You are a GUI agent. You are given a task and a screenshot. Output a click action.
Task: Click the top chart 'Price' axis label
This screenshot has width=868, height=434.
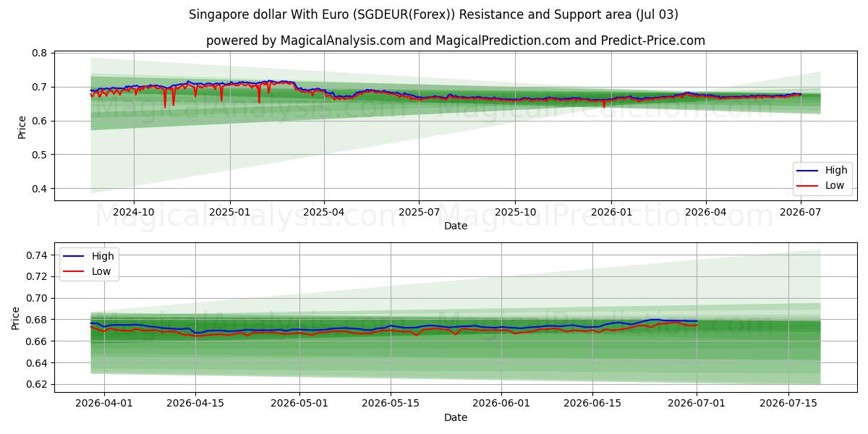[x=22, y=127]
